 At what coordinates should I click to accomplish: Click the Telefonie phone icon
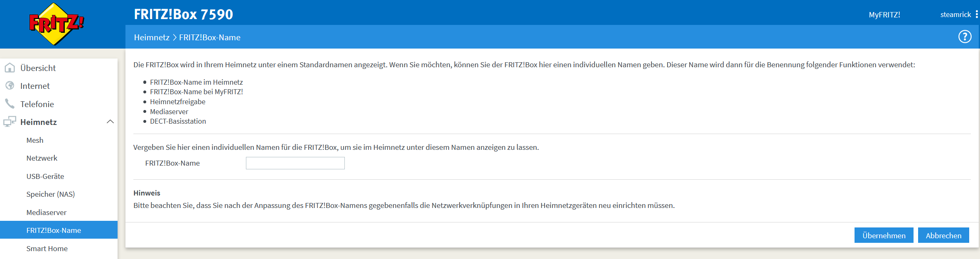[10, 103]
